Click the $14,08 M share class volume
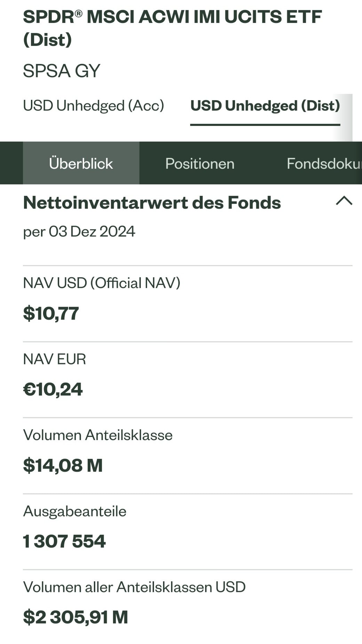 (x=63, y=465)
